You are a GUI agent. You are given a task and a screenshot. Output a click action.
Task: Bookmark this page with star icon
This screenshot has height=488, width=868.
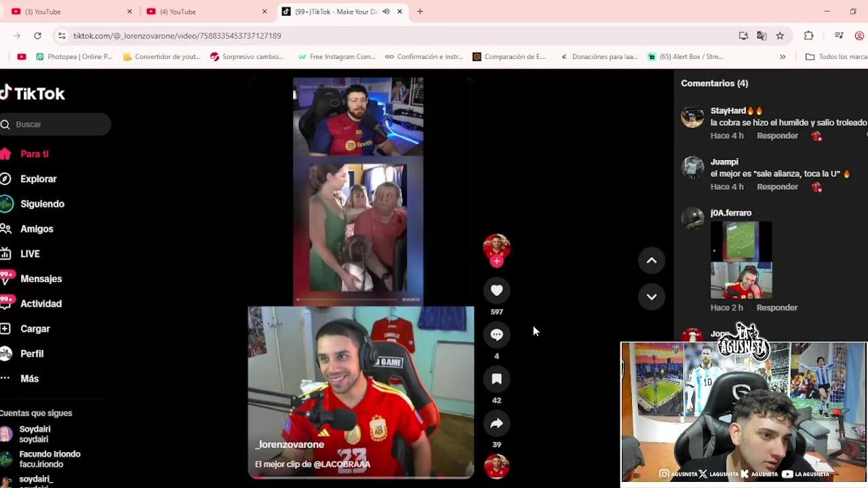point(780,35)
